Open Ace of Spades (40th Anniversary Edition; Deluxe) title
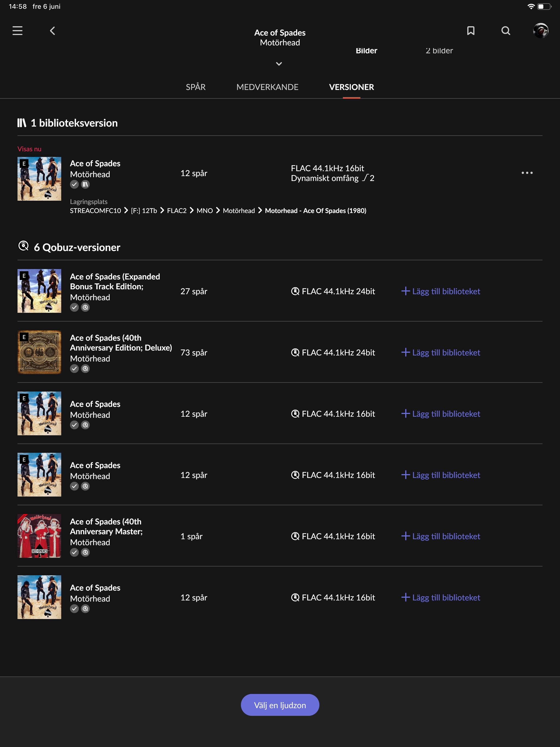Image resolution: width=560 pixels, height=747 pixels. click(121, 343)
